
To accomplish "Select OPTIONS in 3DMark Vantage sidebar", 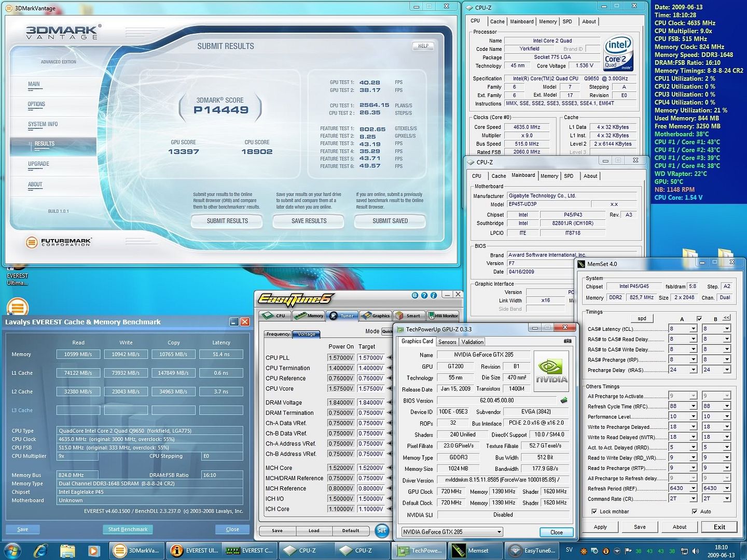I will [36, 104].
